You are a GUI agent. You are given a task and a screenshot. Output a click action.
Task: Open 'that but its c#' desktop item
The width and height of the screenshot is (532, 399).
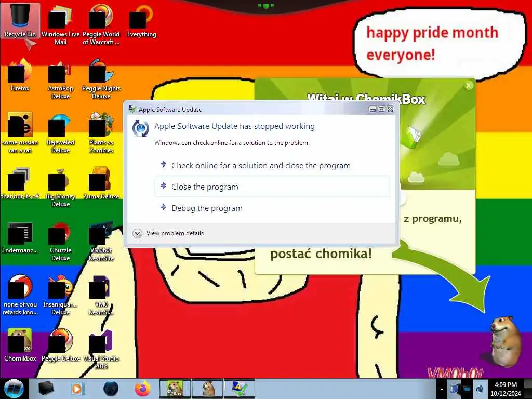coord(20,183)
